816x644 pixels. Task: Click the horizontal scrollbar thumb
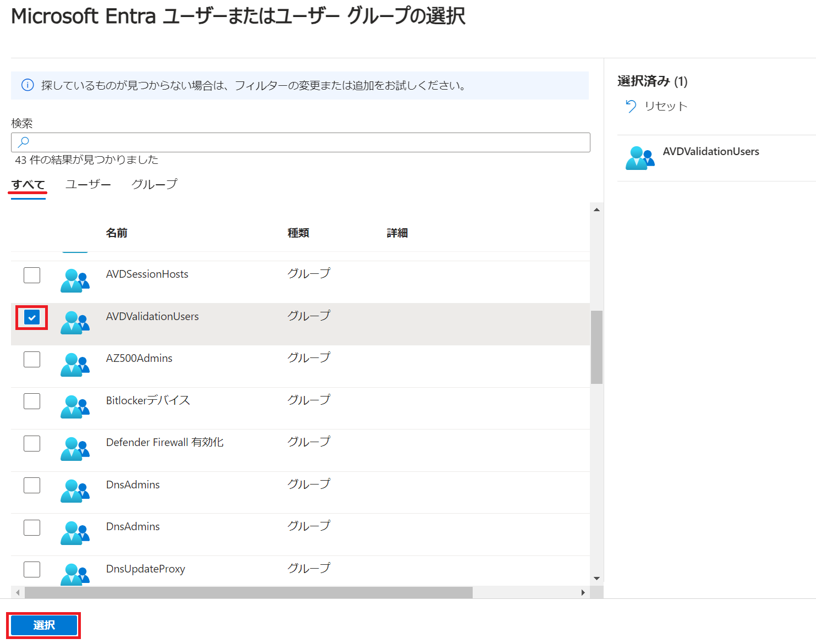click(x=249, y=592)
